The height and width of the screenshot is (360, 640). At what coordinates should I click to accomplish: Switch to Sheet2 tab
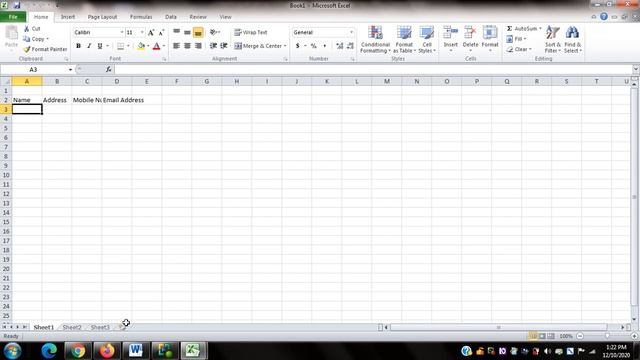tap(72, 327)
